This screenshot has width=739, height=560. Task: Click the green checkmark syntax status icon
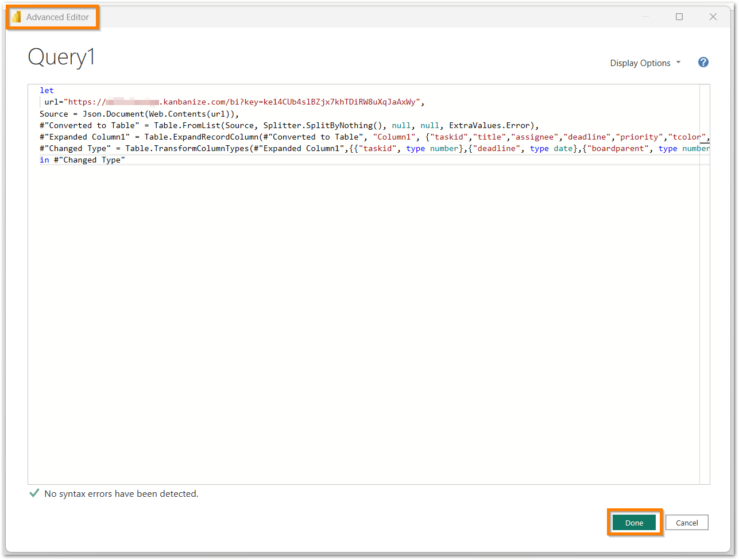[x=34, y=493]
